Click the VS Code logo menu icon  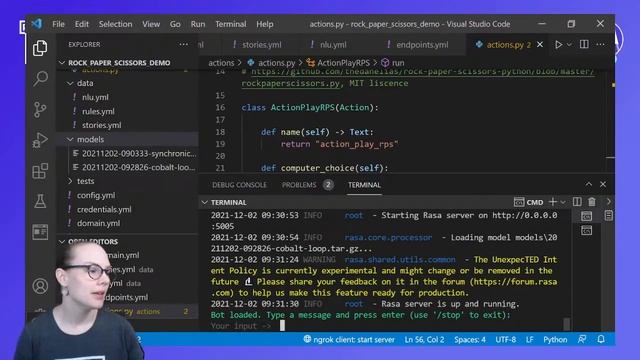pyautogui.click(x=37, y=24)
